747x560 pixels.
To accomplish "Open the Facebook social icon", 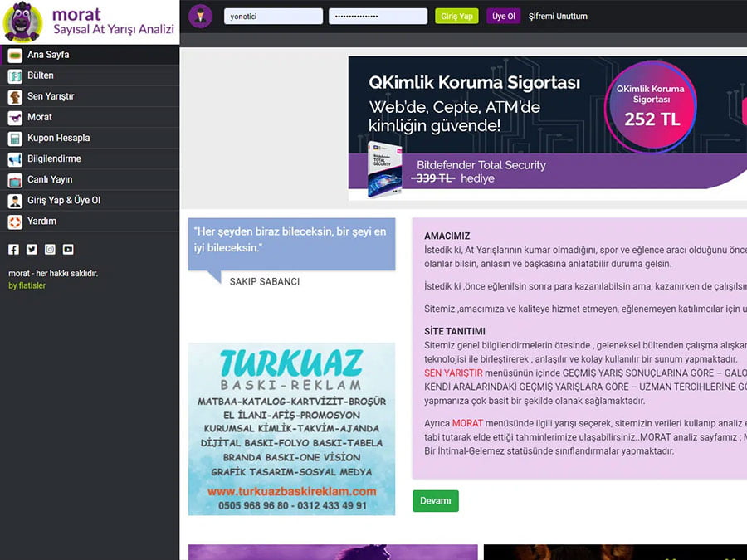I will (x=14, y=250).
